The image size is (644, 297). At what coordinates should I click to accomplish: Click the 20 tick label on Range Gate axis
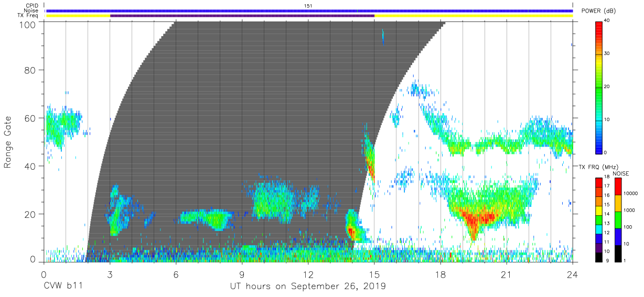(31, 215)
